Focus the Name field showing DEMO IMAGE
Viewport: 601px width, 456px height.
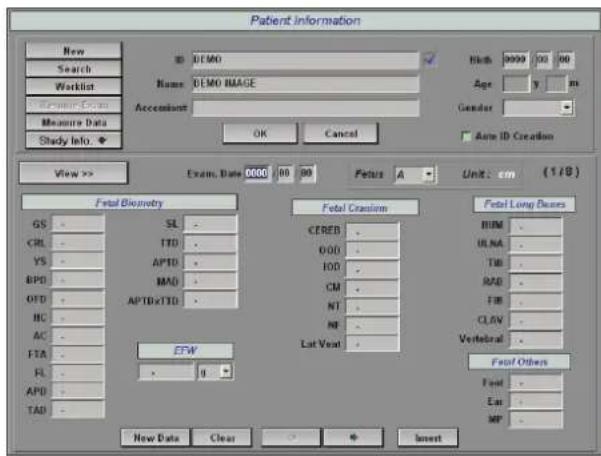(305, 84)
